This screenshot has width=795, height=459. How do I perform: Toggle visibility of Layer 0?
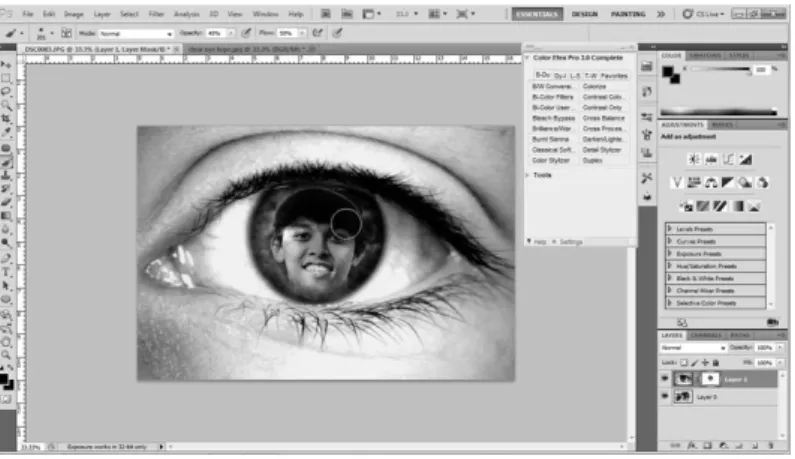click(665, 396)
